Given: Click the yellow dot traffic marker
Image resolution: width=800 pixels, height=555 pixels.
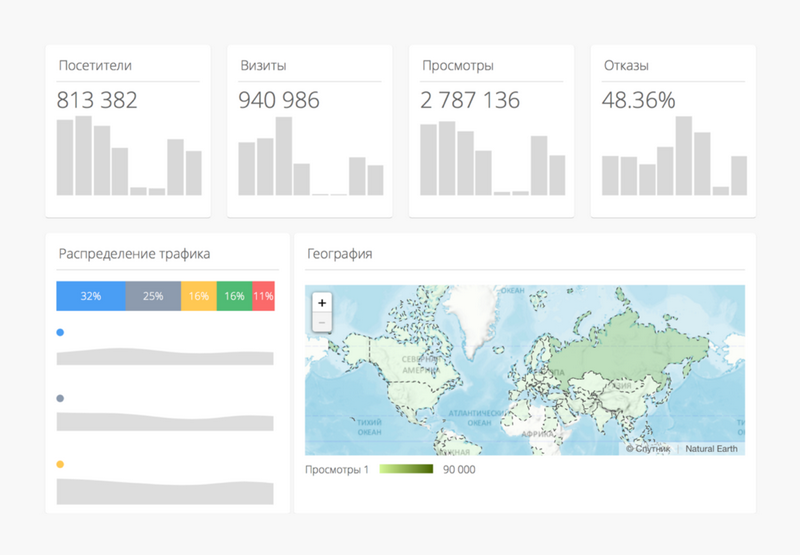Looking at the screenshot, I should [x=61, y=464].
